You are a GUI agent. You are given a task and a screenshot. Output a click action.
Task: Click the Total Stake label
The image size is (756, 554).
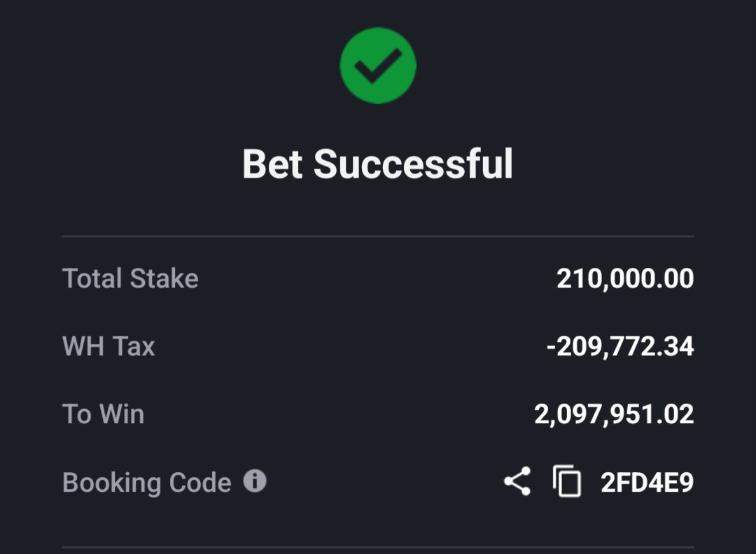click(x=130, y=278)
